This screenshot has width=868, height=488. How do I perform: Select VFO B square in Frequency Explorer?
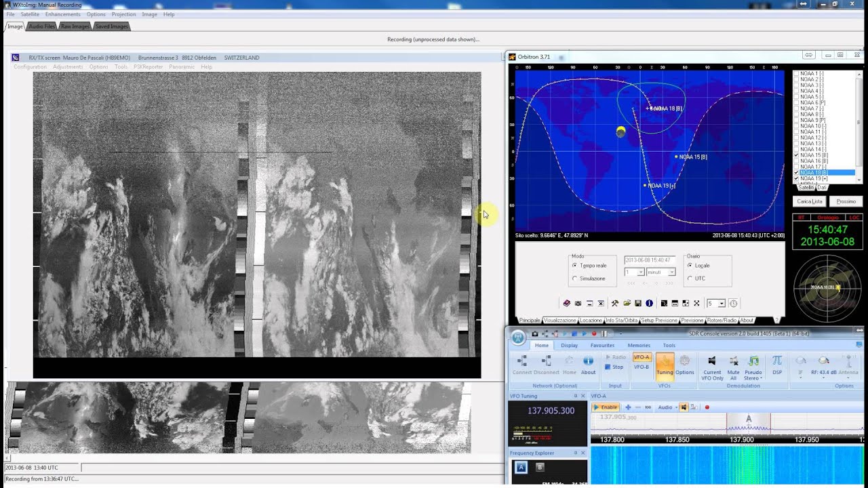[540, 467]
